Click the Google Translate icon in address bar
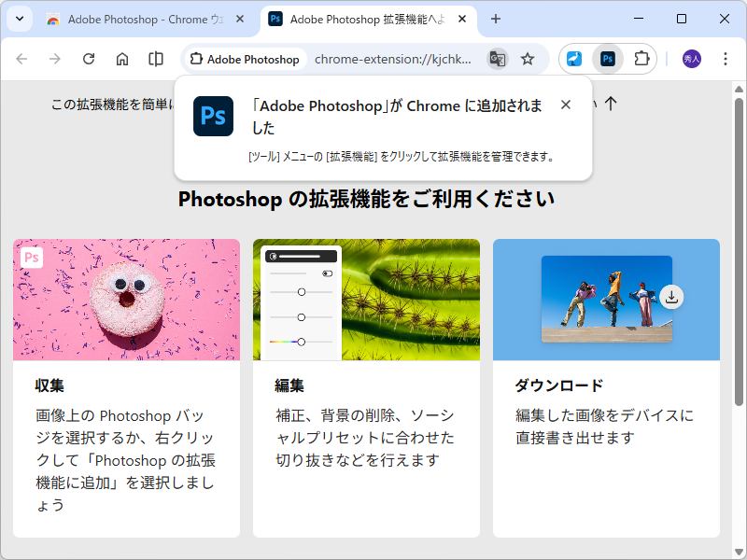Viewport: 747px width, 560px height. [x=497, y=58]
